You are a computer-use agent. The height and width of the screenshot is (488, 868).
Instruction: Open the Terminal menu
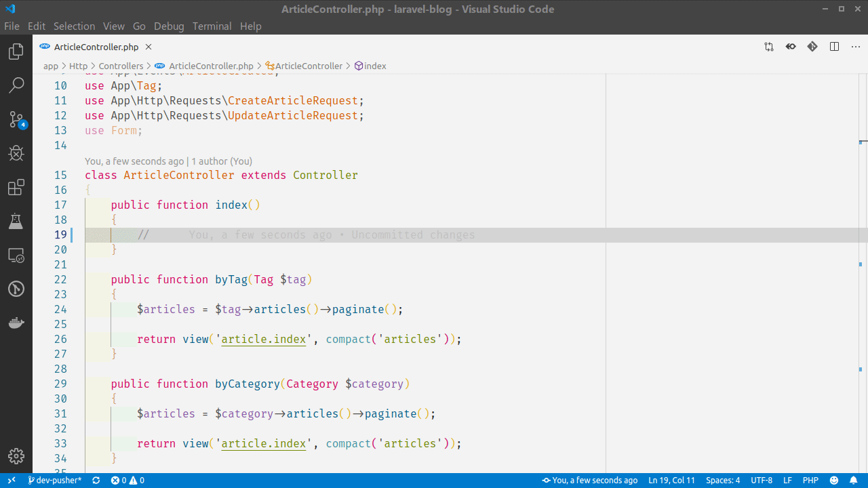coord(212,26)
